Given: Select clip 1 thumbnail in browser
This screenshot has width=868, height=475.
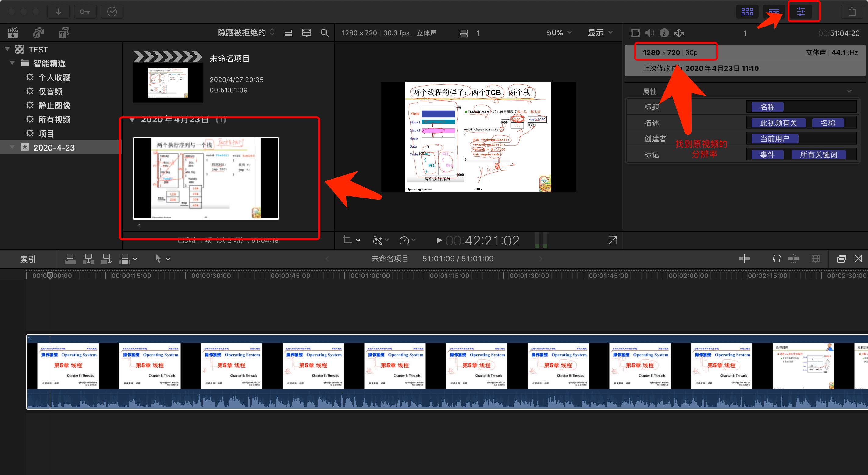Looking at the screenshot, I should (x=206, y=178).
